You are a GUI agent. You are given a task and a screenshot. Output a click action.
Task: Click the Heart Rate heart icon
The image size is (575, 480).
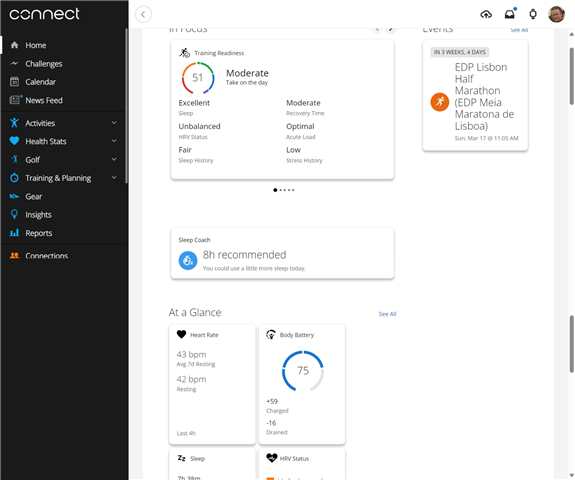(182, 334)
